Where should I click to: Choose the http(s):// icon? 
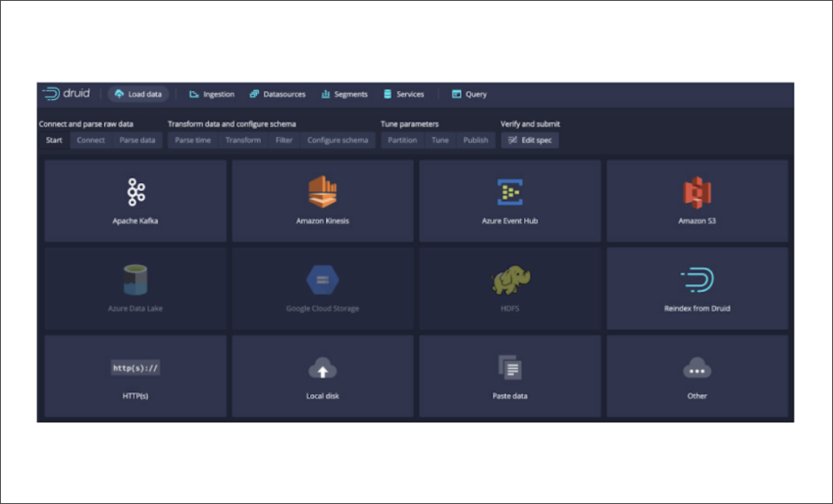click(x=136, y=367)
